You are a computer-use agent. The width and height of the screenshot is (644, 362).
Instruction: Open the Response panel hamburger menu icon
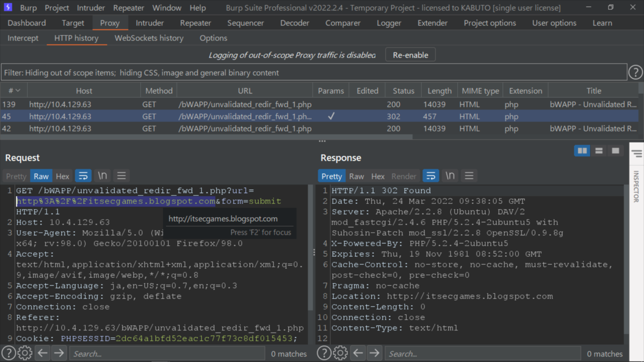pyautogui.click(x=469, y=176)
